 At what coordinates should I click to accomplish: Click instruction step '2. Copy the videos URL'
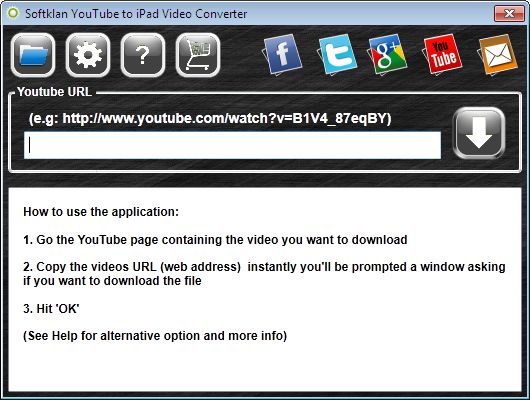(x=264, y=274)
